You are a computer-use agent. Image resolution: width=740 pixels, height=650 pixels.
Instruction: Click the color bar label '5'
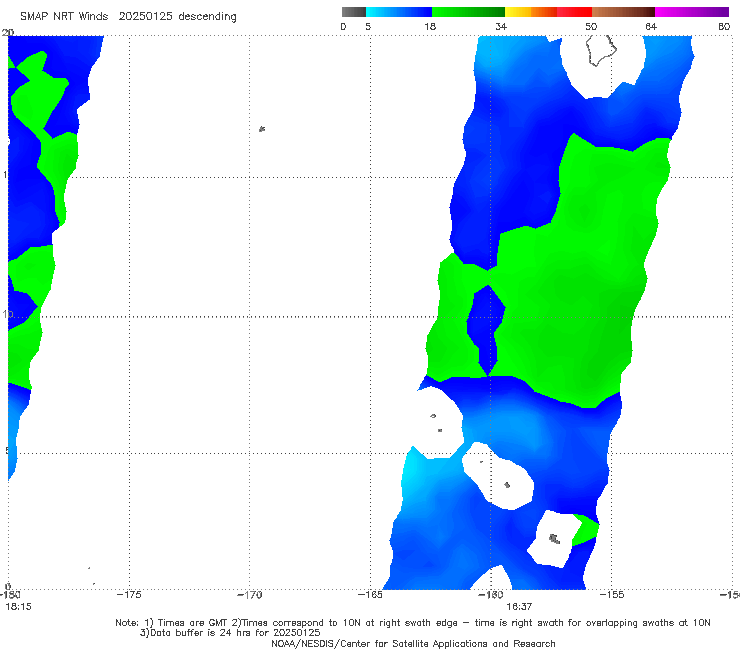click(x=368, y=26)
